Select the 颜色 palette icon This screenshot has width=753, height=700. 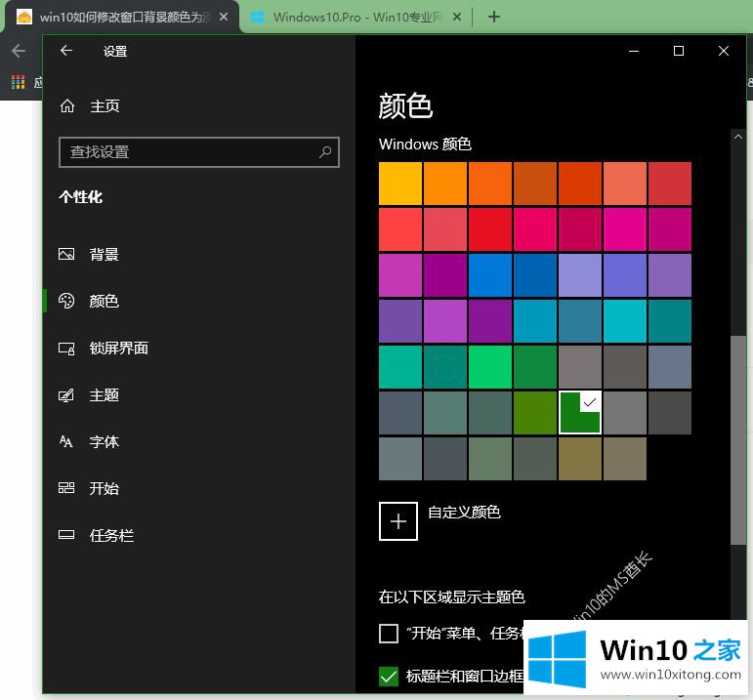point(66,301)
